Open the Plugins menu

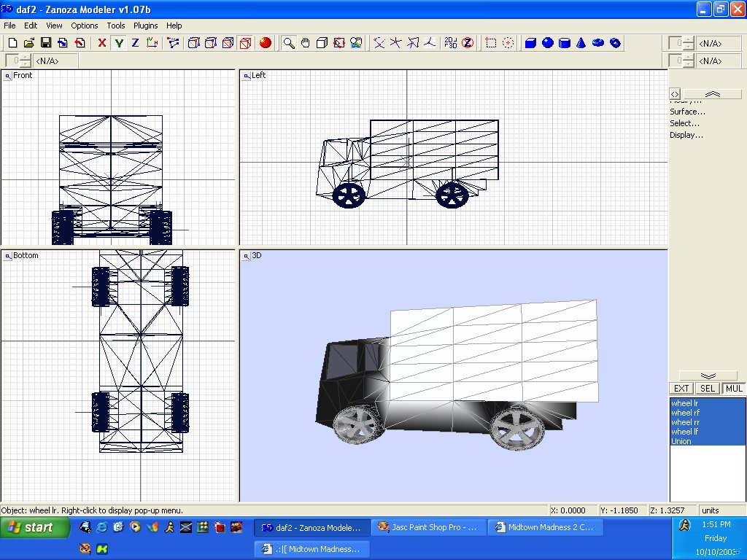coord(145,26)
